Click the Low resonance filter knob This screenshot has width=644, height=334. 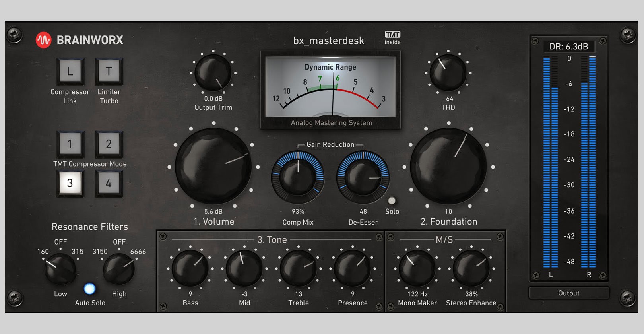click(x=60, y=269)
